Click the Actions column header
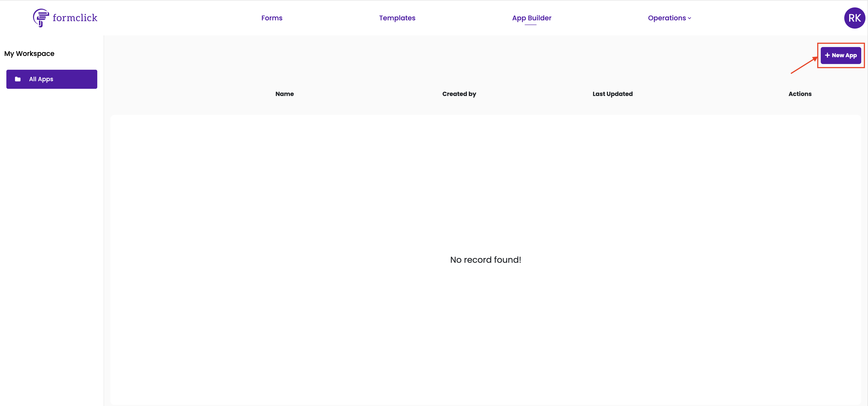This screenshot has height=406, width=868. [x=800, y=94]
